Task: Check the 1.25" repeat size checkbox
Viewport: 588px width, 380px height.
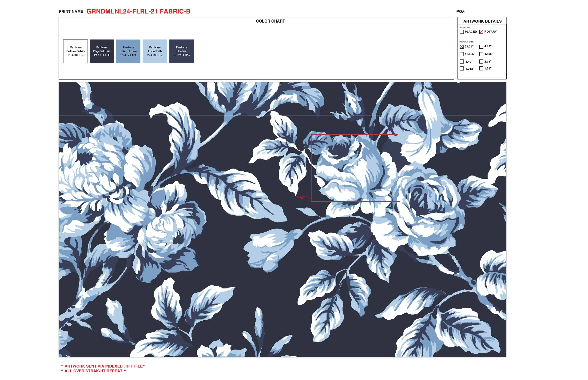Action: pyautogui.click(x=481, y=69)
